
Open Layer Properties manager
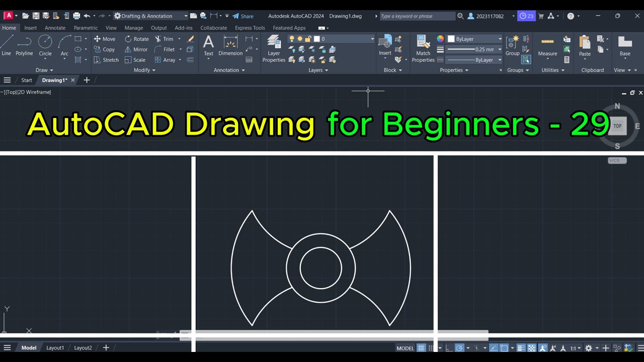(x=274, y=49)
